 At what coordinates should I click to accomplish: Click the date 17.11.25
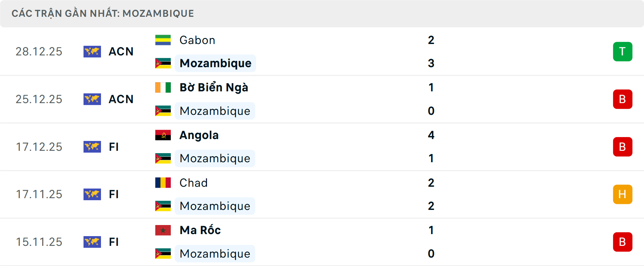click(x=39, y=194)
